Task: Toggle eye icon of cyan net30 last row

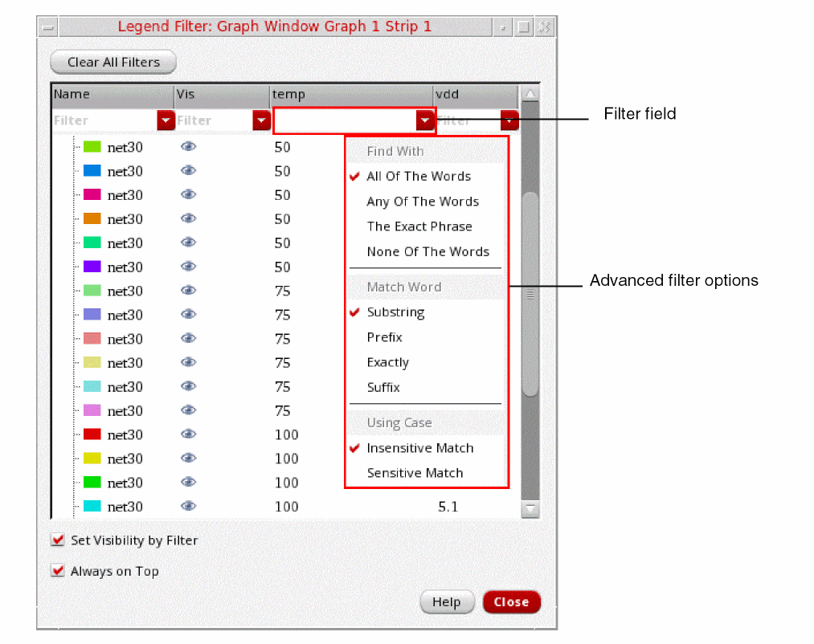Action: point(189,506)
